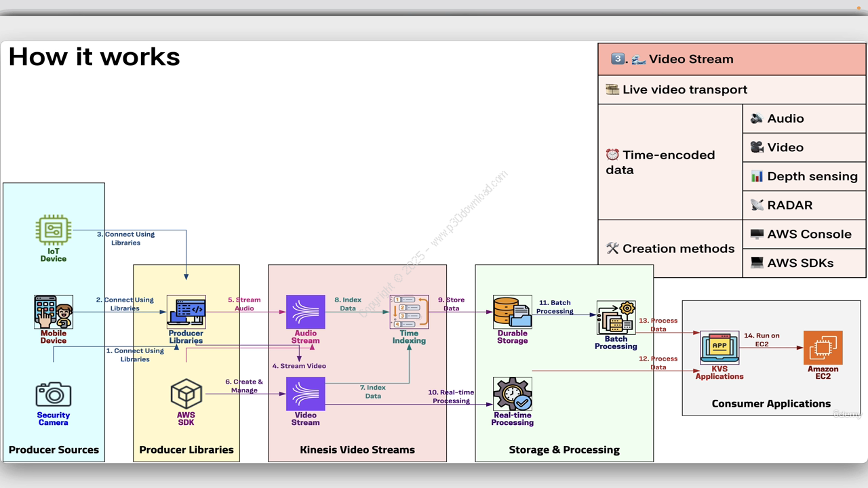The height and width of the screenshot is (488, 868).
Task: Select the Audio Stream icon
Action: (x=306, y=312)
